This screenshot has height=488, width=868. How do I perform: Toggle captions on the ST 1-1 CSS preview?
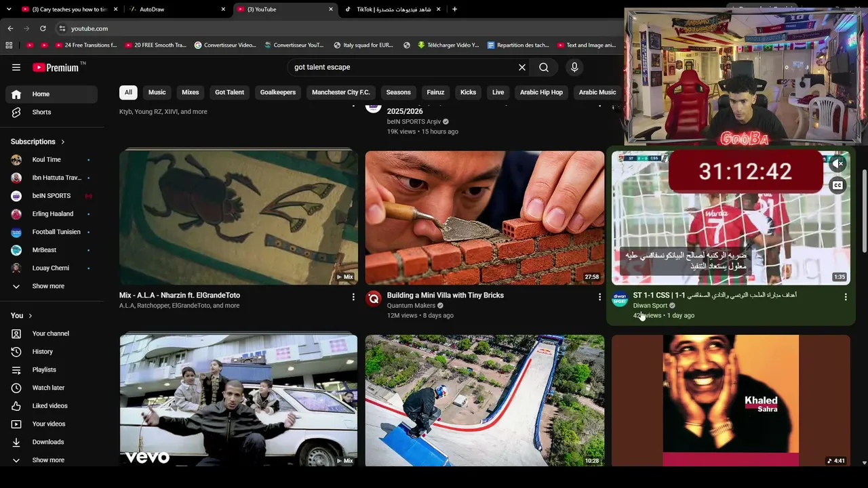coord(838,186)
